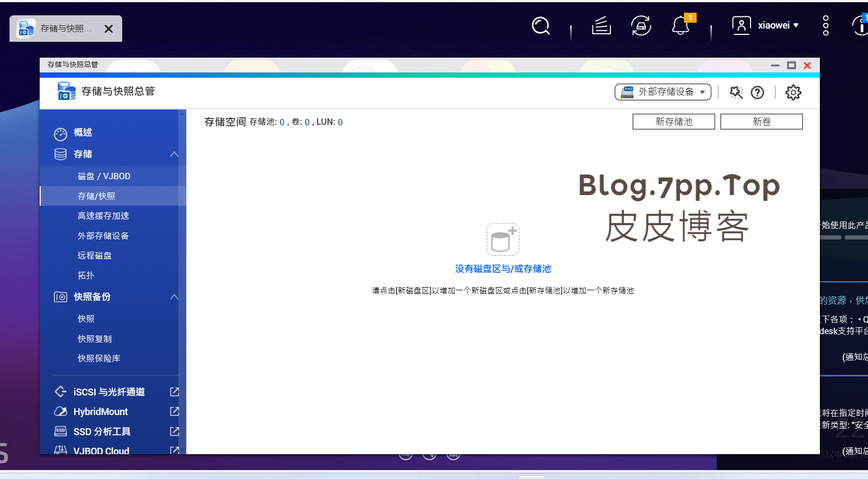Click the iSCSI arrow icon
Viewport: 868px width, 479px height.
[x=60, y=392]
